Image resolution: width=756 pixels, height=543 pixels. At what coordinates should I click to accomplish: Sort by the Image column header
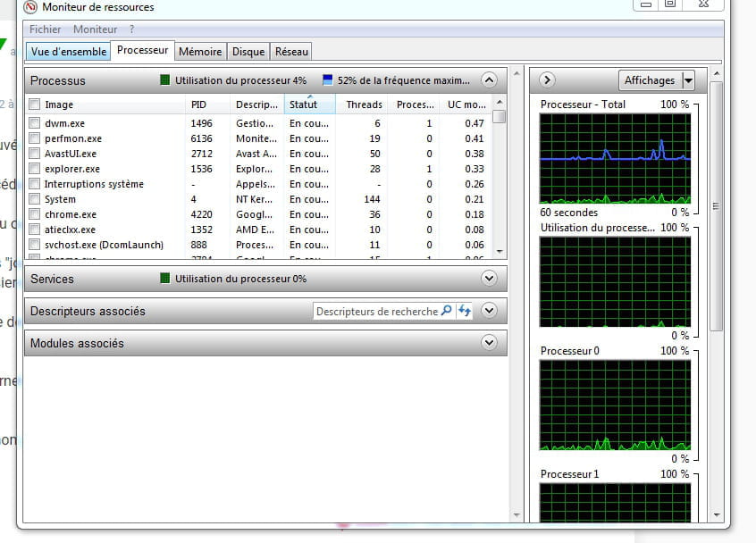106,104
